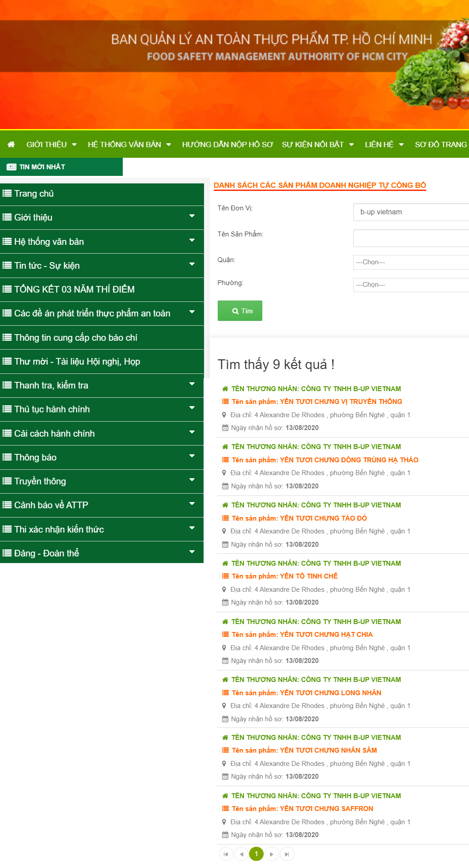Click the Tên Đơn Vị field containing b-up vietnam
This screenshot has width=469, height=868.
(x=411, y=212)
